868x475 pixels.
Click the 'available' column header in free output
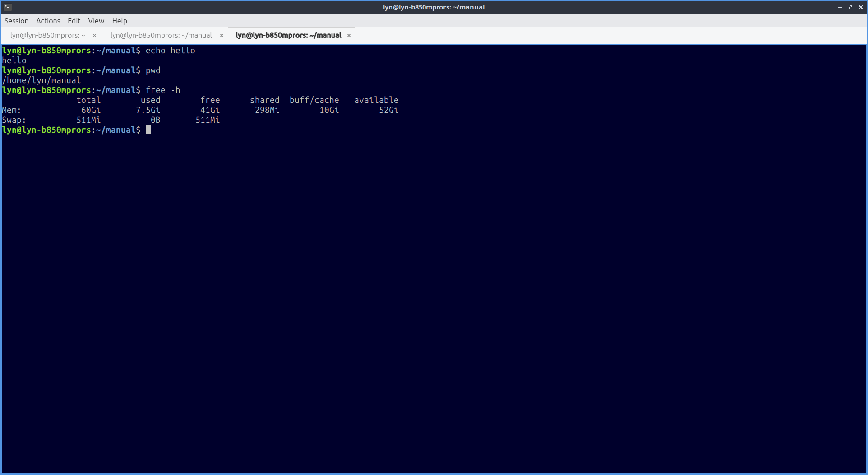click(x=376, y=100)
